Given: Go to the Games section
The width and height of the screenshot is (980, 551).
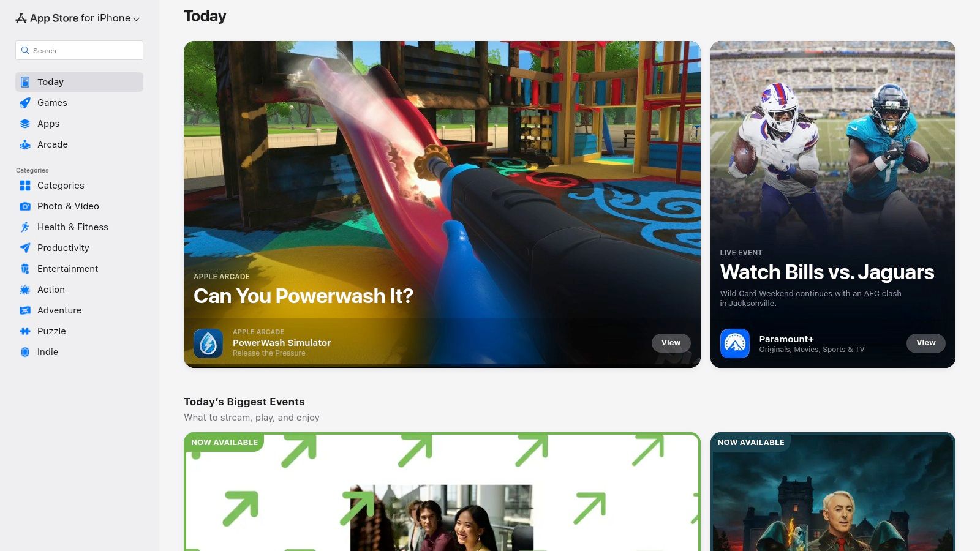Looking at the screenshot, I should (x=79, y=103).
